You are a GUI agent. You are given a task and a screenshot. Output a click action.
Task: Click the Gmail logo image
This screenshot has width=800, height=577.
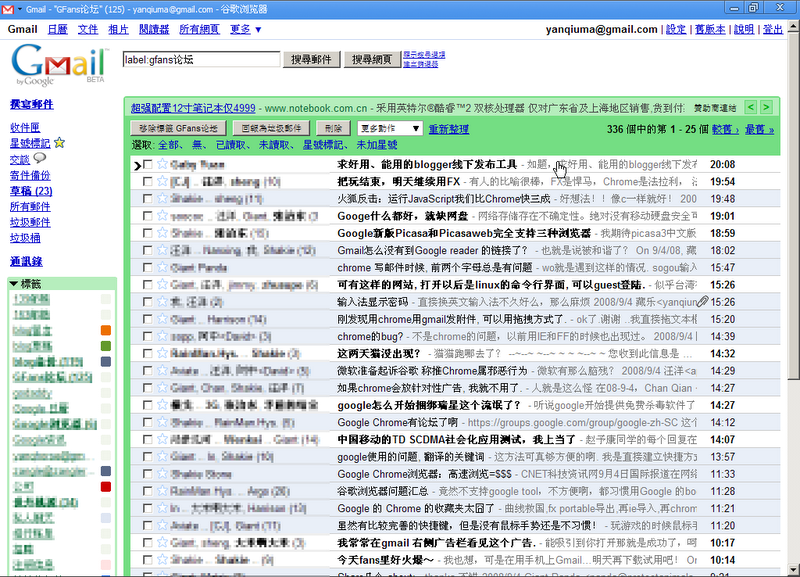[x=59, y=65]
